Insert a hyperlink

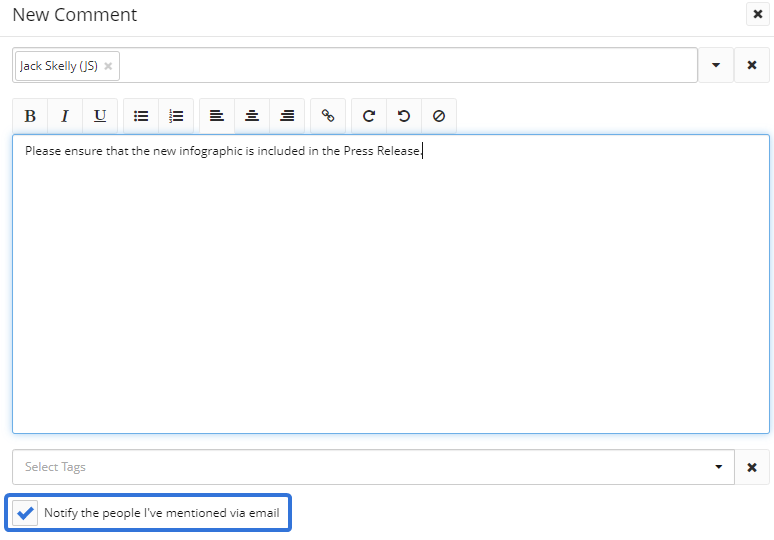[x=328, y=116]
